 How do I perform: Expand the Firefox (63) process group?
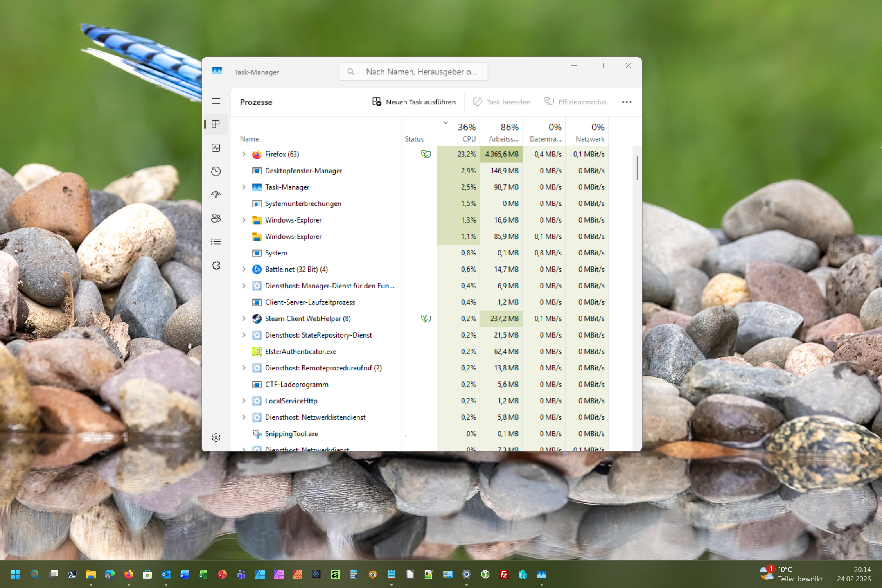point(244,154)
